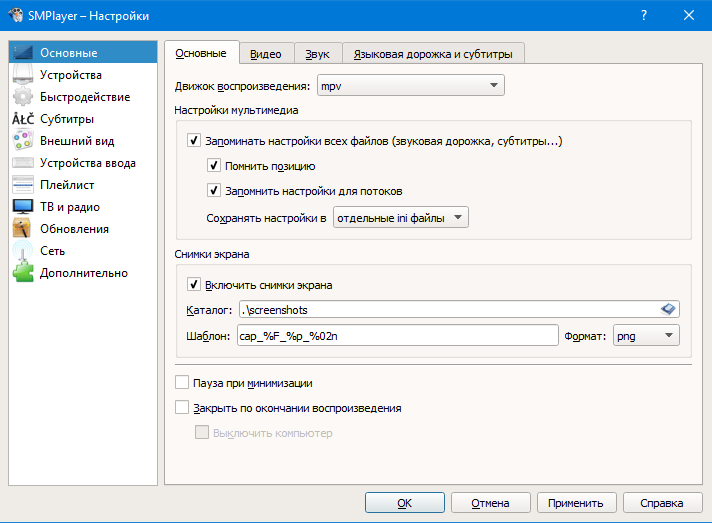Click the Применить button
The width and height of the screenshot is (712, 523).
(x=576, y=503)
